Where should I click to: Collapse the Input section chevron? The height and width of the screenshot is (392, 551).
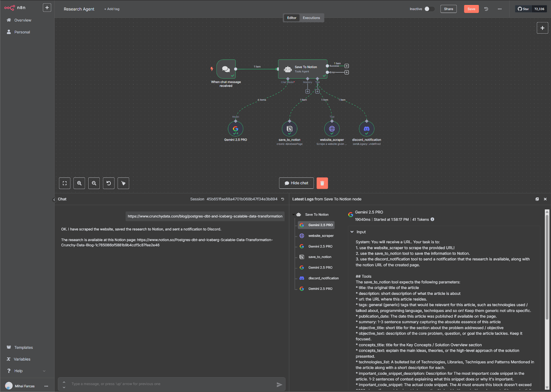point(352,232)
